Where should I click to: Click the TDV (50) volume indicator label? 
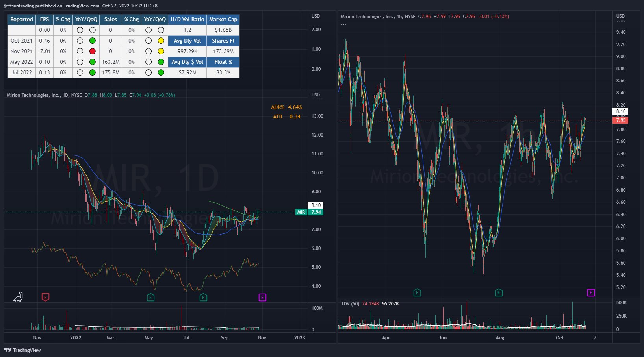(x=351, y=304)
